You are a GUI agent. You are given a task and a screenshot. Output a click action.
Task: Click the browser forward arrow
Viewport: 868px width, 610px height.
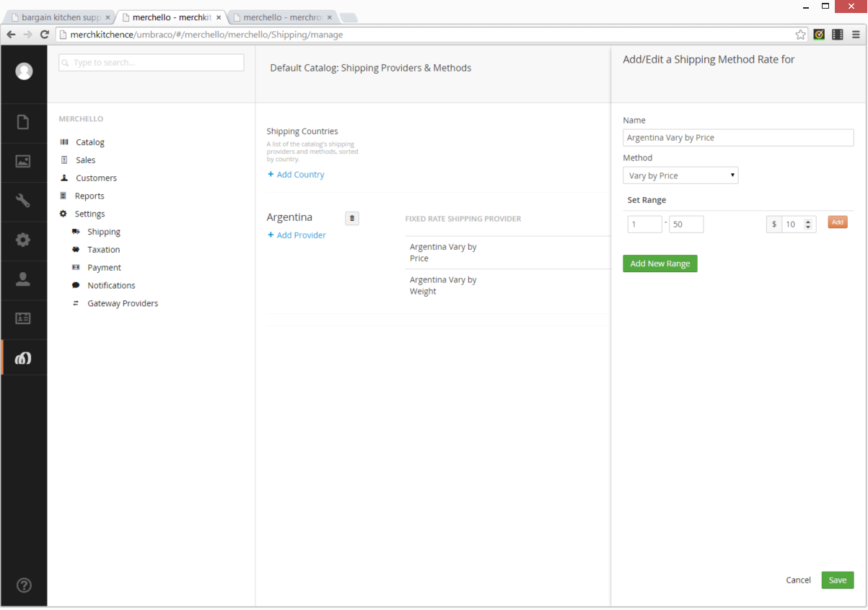click(x=27, y=34)
